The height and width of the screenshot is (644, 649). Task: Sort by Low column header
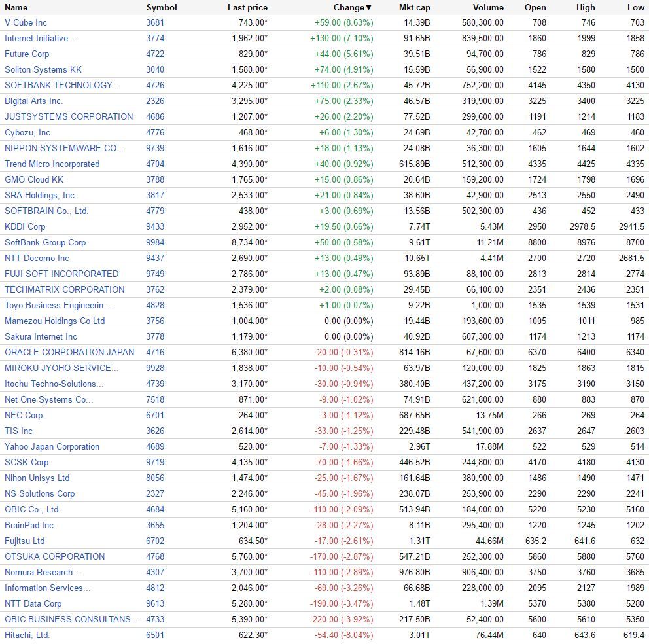636,7
